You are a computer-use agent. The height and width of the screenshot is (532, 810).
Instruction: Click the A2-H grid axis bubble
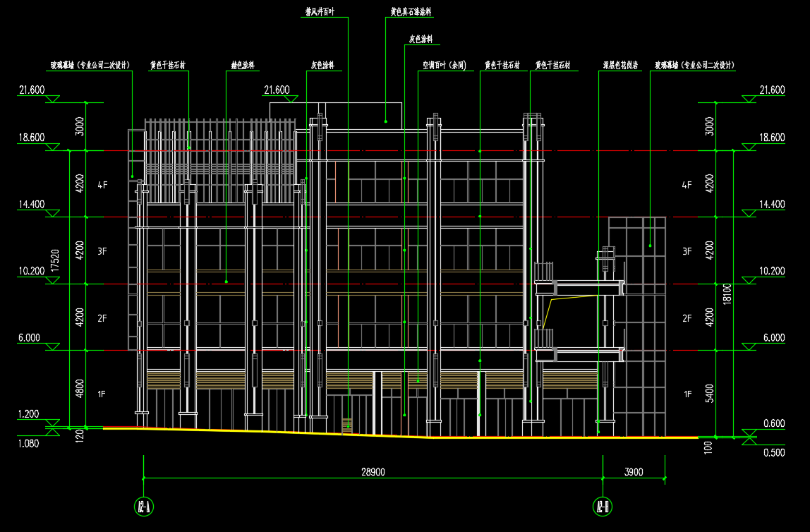pos(603,506)
